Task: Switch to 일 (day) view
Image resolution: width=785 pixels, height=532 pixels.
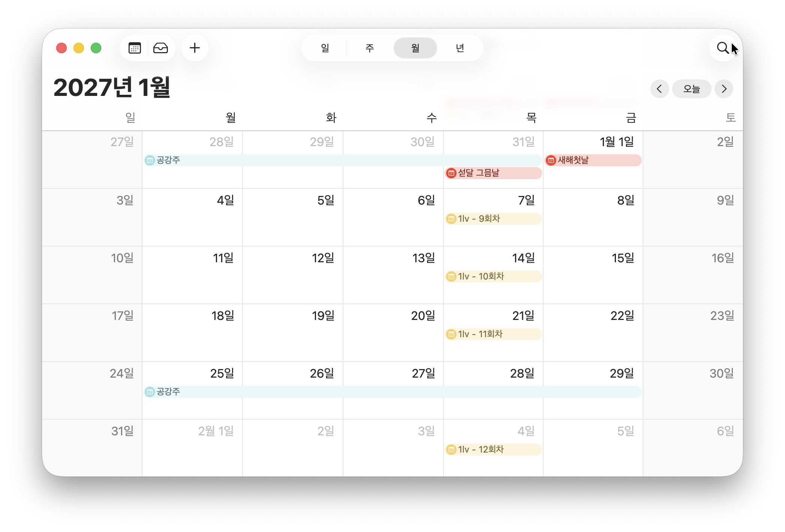Action: (325, 48)
